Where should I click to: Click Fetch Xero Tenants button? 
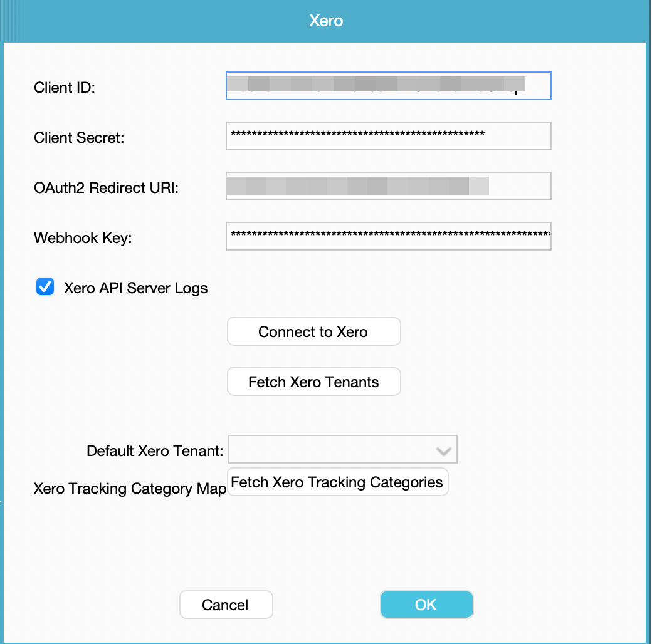[x=314, y=382]
